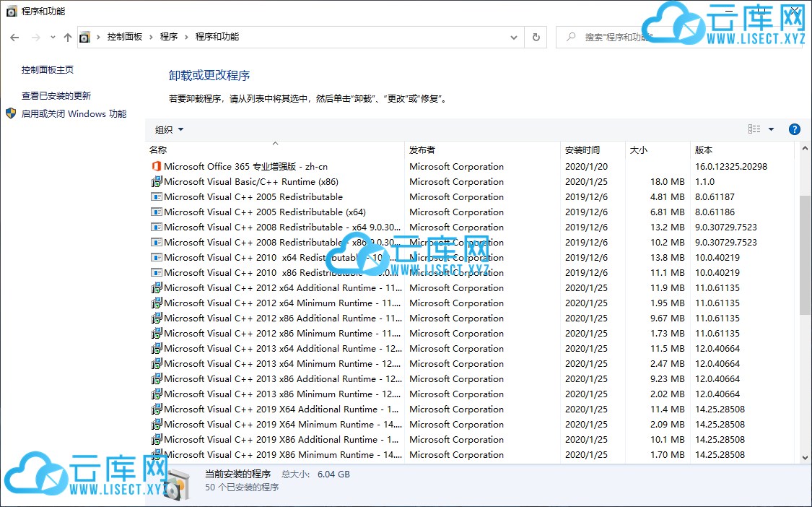This screenshot has width=812, height=507.
Task: Click the vertical scrollbar thumb
Action: 805,254
